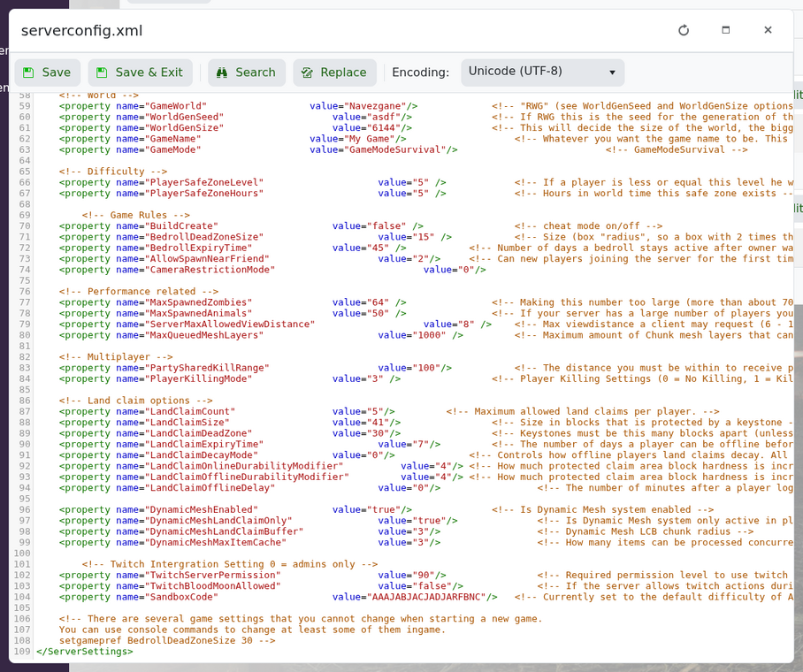Click the TwitchServerPermission value "90"
This screenshot has height=672, width=803.
(424, 576)
